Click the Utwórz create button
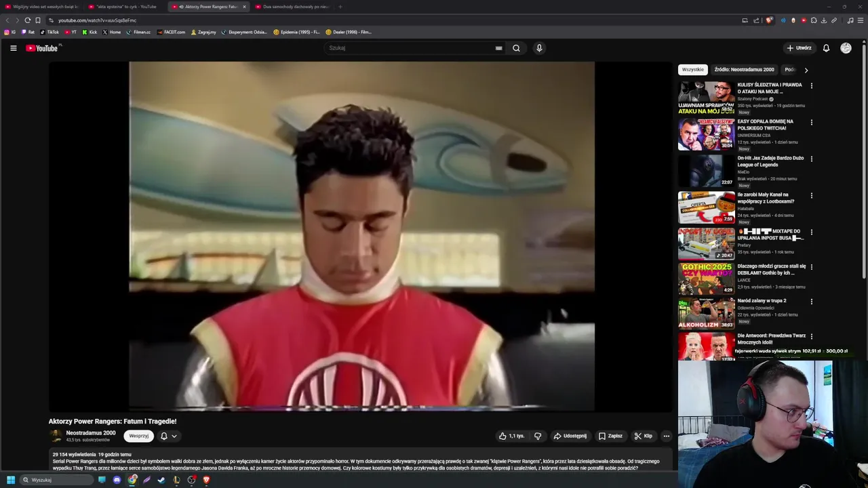This screenshot has height=488, width=868. 799,48
